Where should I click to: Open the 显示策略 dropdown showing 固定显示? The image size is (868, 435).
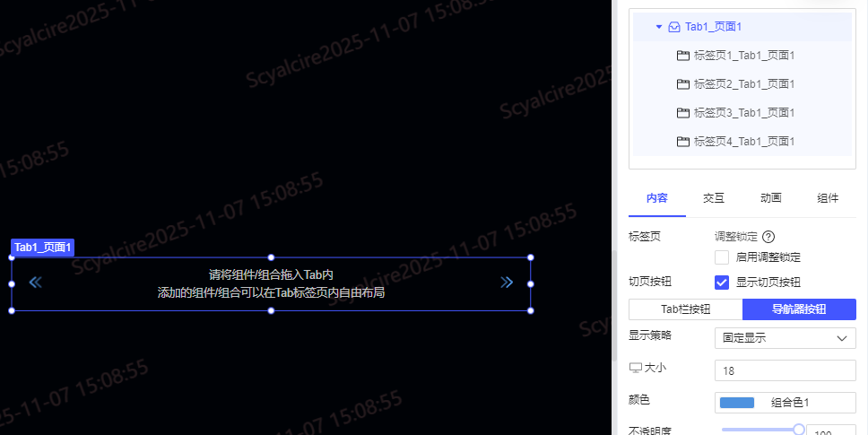pyautogui.click(x=786, y=337)
